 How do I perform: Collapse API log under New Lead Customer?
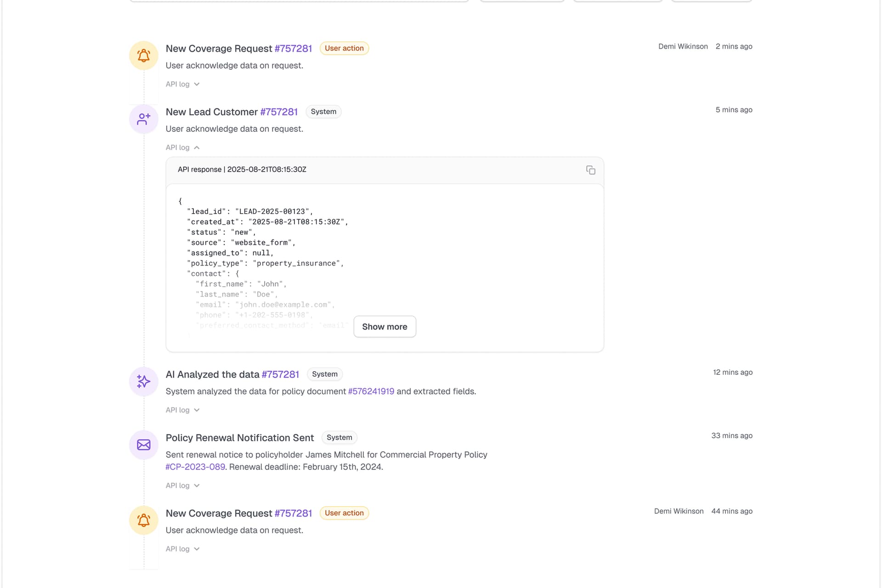182,147
